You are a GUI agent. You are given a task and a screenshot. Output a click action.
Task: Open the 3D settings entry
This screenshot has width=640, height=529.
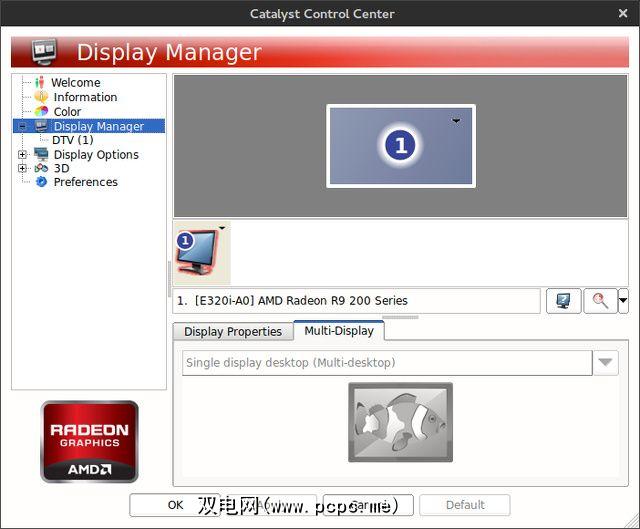(x=61, y=168)
